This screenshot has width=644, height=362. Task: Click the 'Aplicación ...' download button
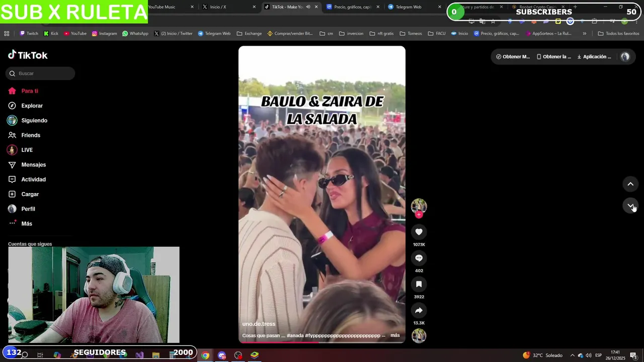coord(594,57)
